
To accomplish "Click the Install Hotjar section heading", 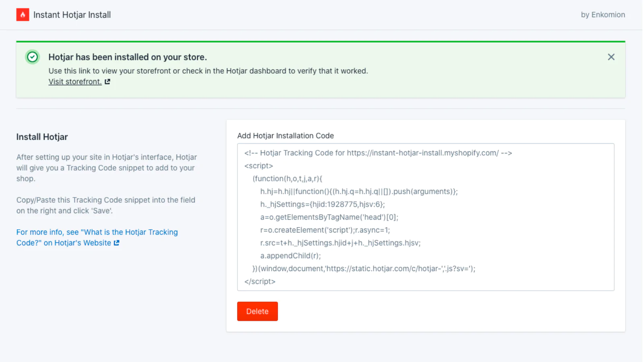I will point(42,137).
